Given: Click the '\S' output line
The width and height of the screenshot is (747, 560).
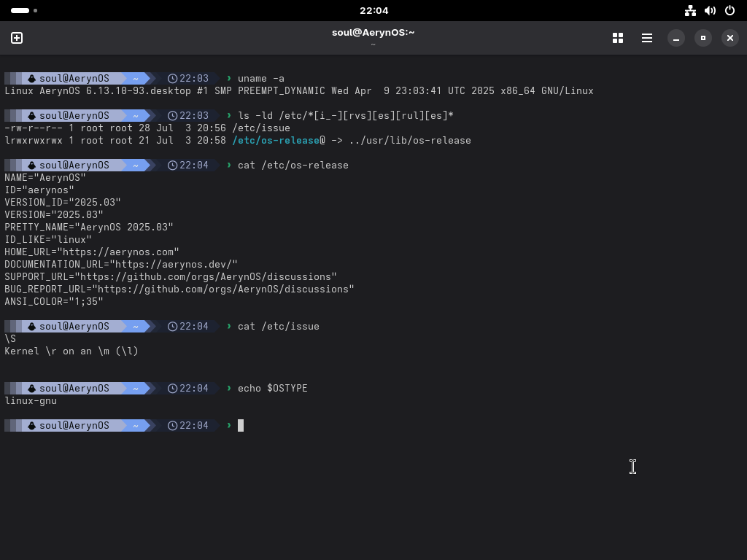Looking at the screenshot, I should click(10, 338).
